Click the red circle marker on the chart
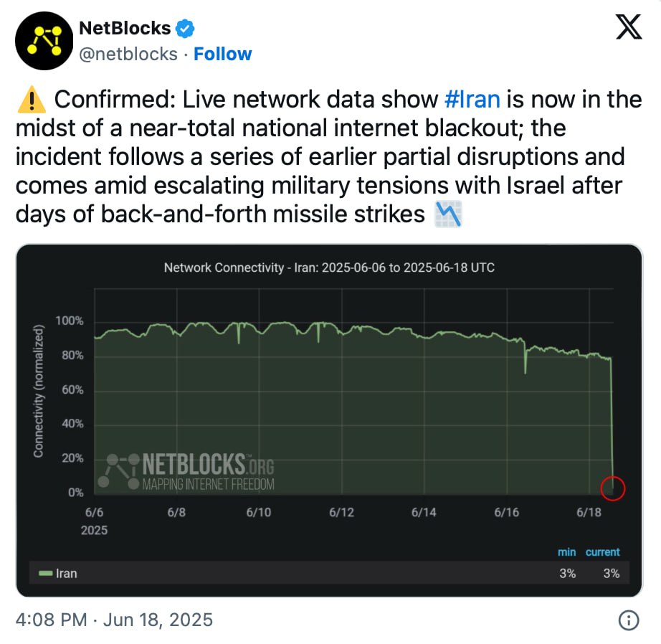 tap(614, 488)
